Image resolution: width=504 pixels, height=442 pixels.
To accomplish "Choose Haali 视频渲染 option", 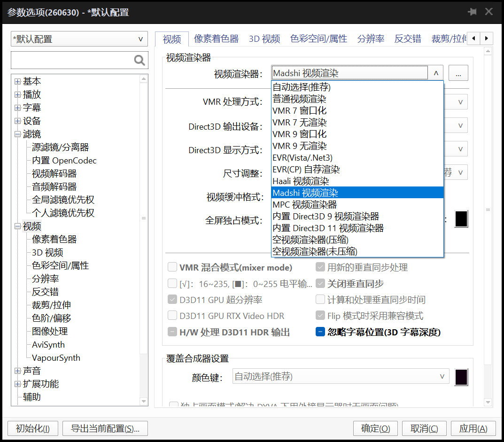I will (357, 181).
